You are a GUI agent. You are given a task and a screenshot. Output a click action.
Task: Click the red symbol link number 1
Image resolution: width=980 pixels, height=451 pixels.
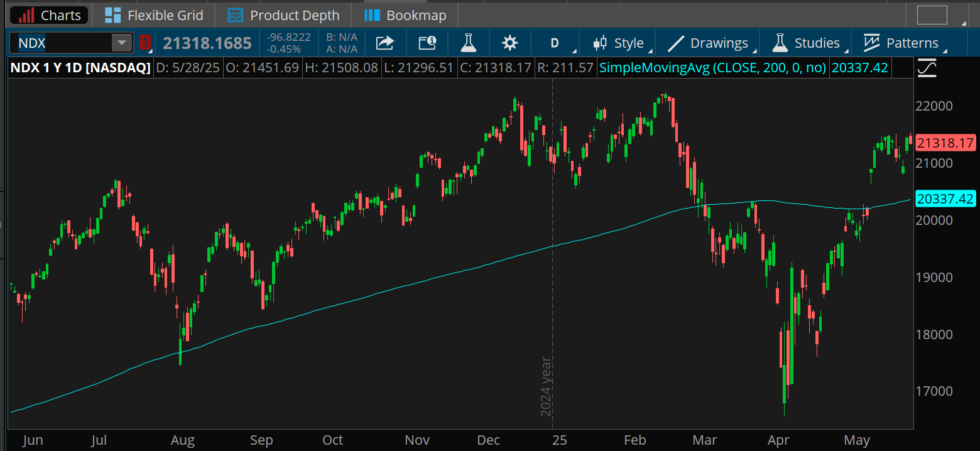(145, 43)
